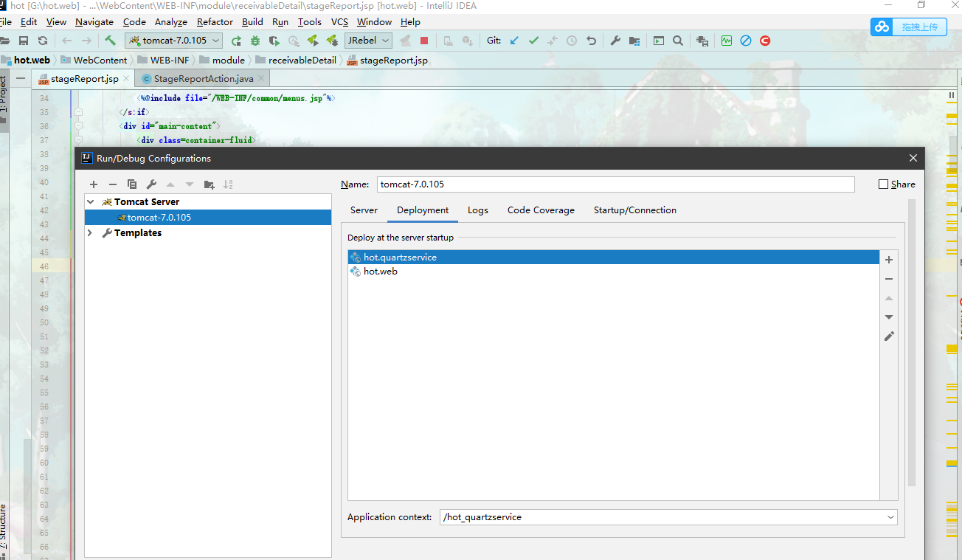Switch to the Startup/Connection tab

click(x=635, y=210)
